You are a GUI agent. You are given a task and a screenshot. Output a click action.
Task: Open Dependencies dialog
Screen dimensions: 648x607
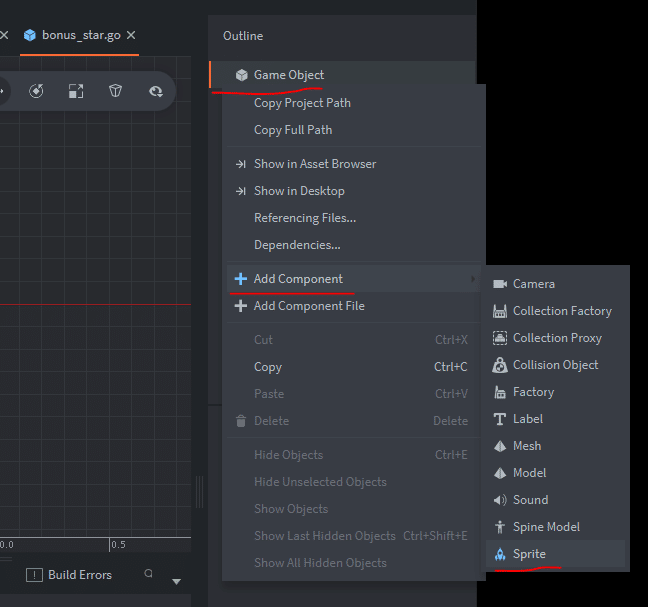click(x=354, y=245)
